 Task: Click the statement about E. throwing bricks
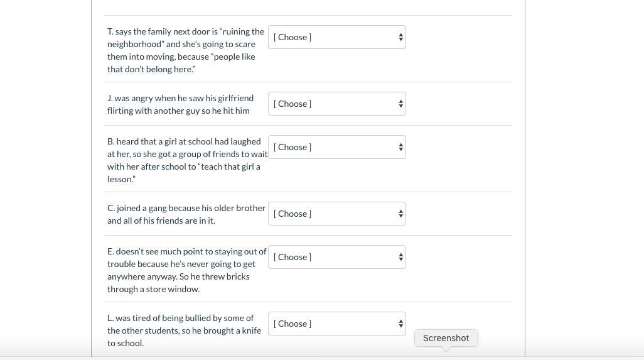tap(186, 270)
